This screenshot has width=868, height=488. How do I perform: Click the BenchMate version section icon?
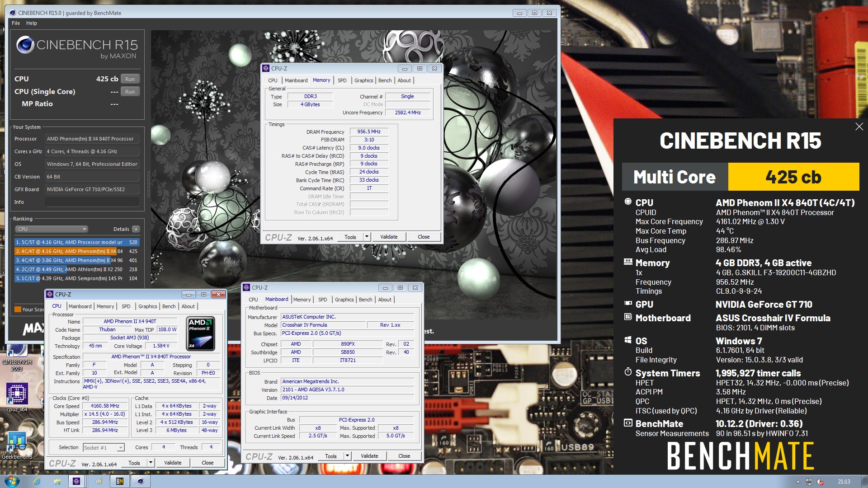pyautogui.click(x=628, y=423)
